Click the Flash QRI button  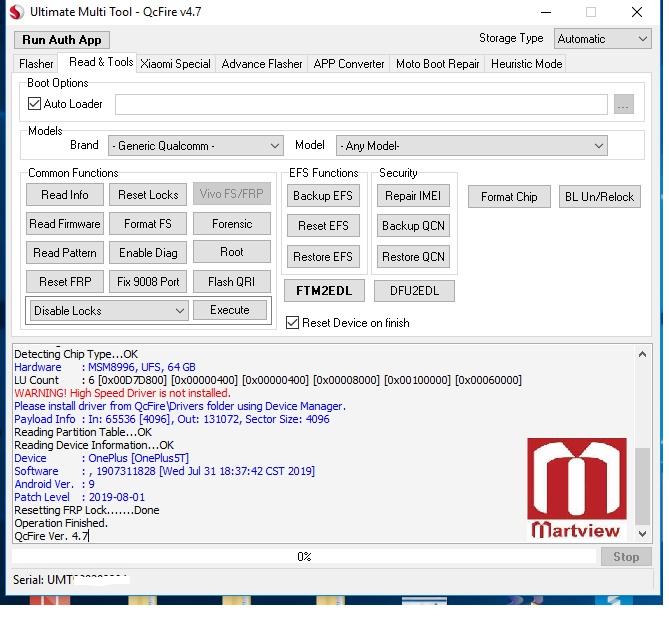232,282
